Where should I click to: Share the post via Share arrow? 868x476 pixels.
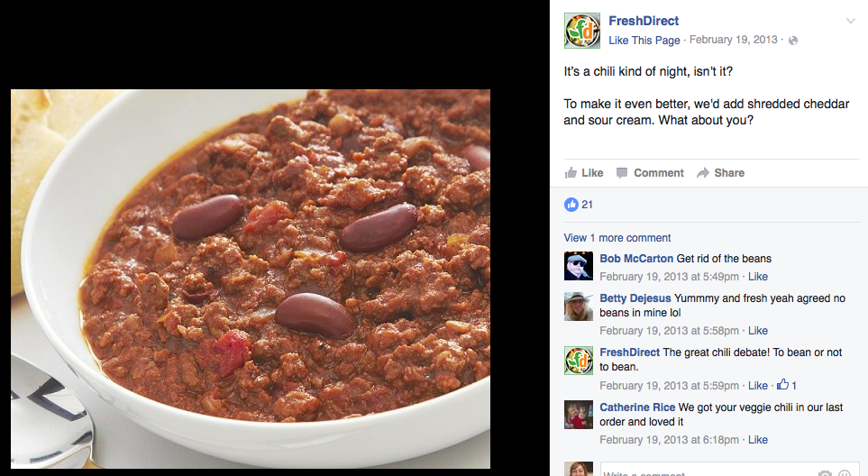(x=721, y=173)
